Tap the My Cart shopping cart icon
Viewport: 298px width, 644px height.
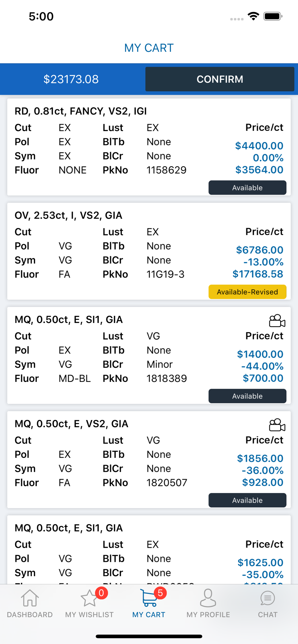tap(148, 598)
